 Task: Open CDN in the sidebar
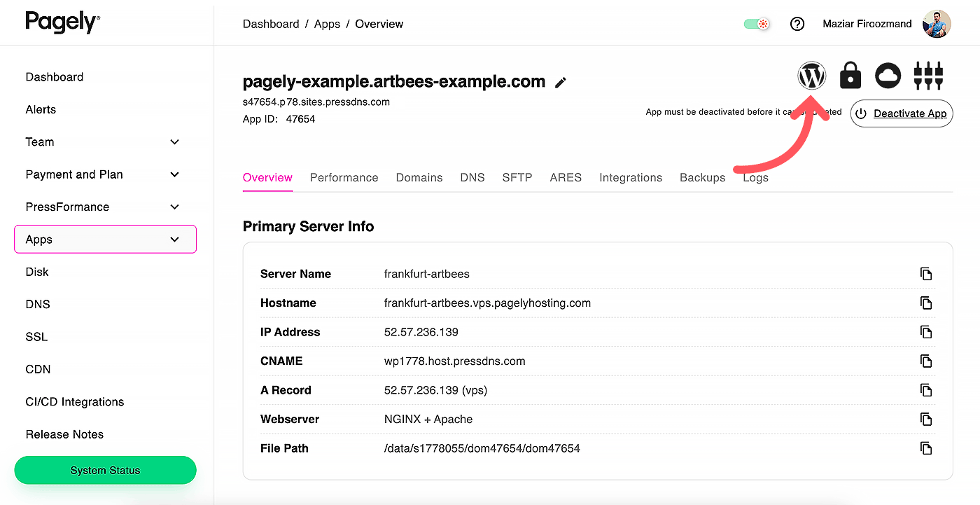38,369
